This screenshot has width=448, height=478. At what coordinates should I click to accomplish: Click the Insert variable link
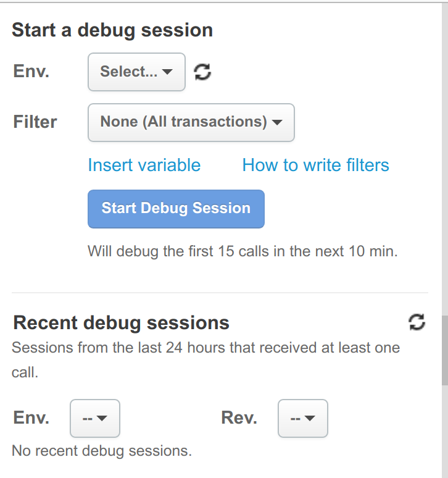[144, 165]
